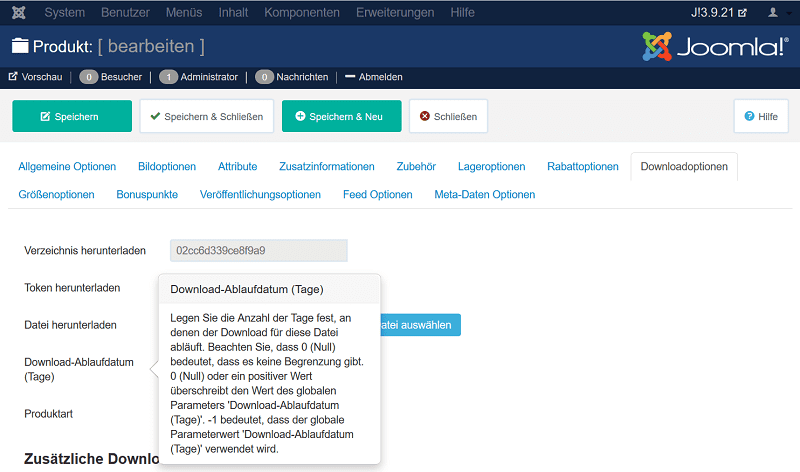Image resolution: width=800 pixels, height=472 pixels.
Task: Switch to the Bonuspunkte tab
Action: (147, 194)
